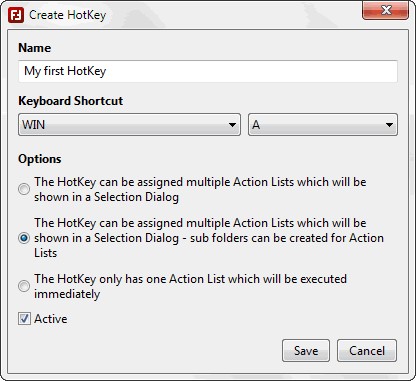Click the arrow of the WIN combo box
Screen dimensions: 416x381
(232, 125)
